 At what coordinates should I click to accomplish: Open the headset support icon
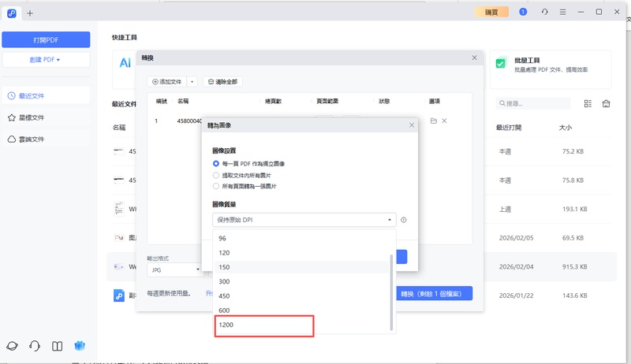tap(35, 346)
